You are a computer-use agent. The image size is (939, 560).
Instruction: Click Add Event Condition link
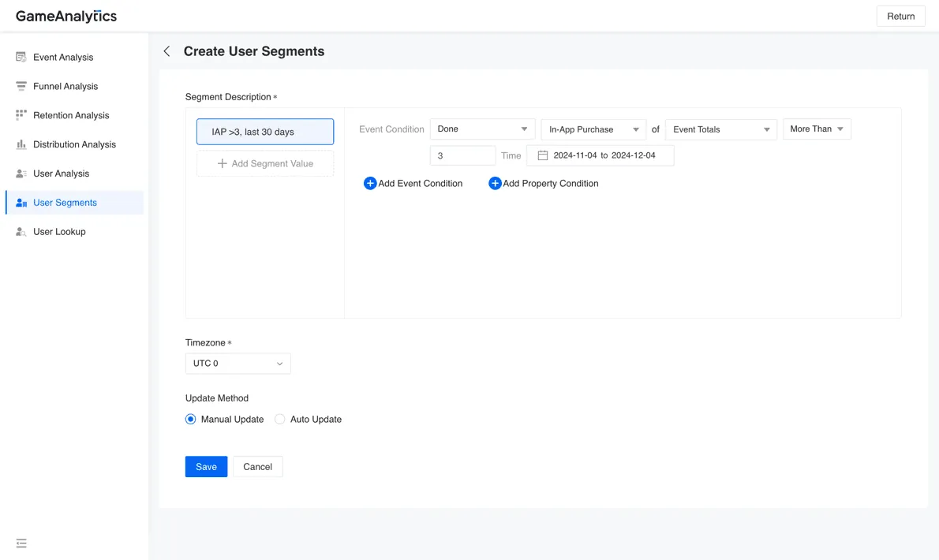(x=413, y=183)
